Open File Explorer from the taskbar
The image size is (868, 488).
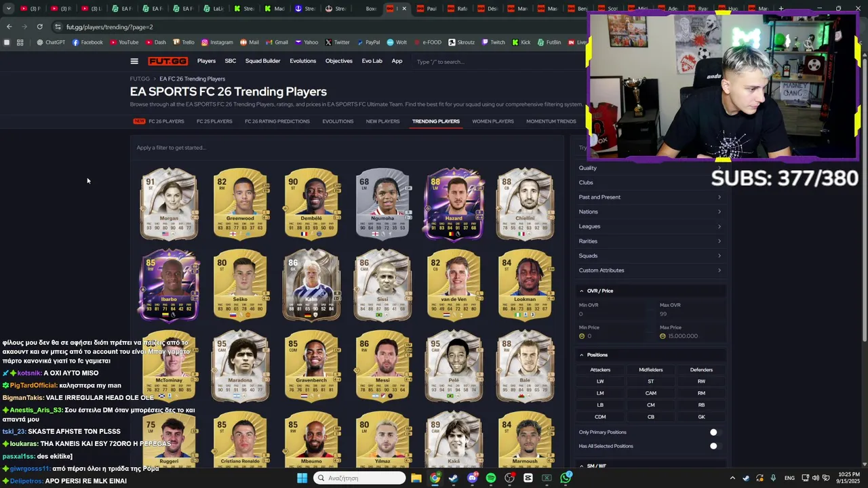point(416,478)
